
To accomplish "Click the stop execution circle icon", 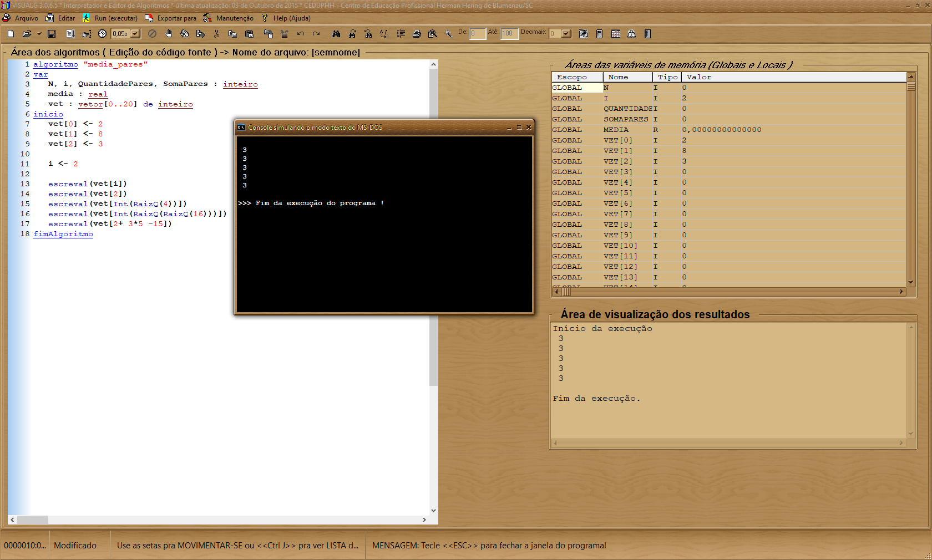I will (x=152, y=34).
